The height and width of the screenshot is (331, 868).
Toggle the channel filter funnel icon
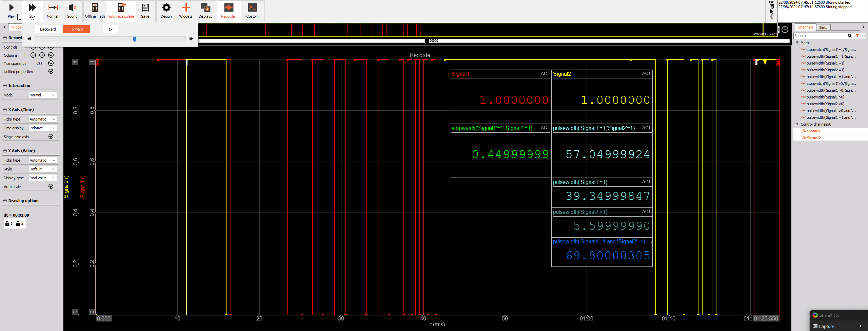tap(857, 36)
